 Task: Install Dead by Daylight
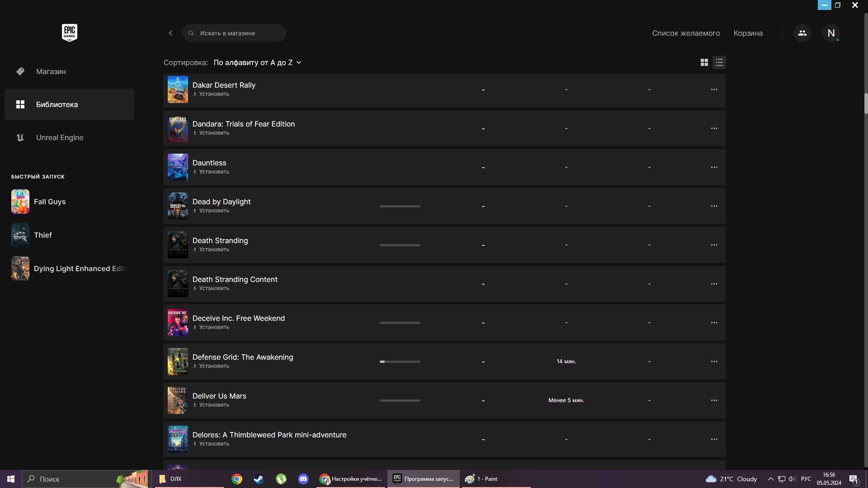tap(211, 211)
